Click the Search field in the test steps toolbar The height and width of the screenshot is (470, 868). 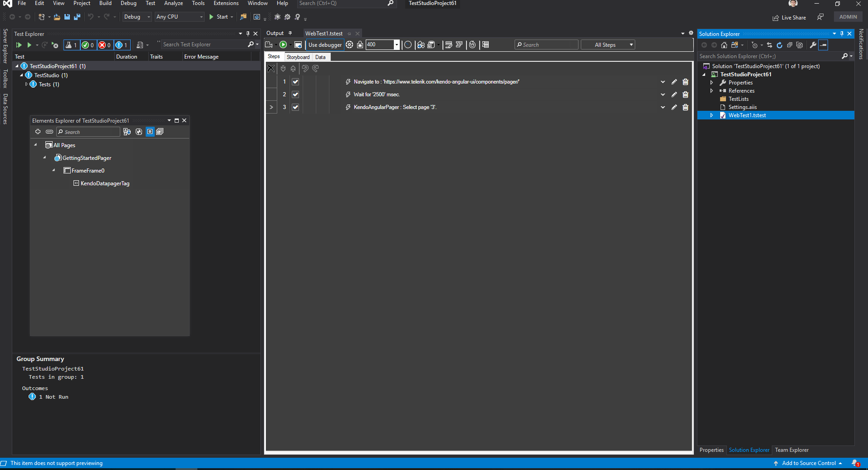pyautogui.click(x=547, y=45)
